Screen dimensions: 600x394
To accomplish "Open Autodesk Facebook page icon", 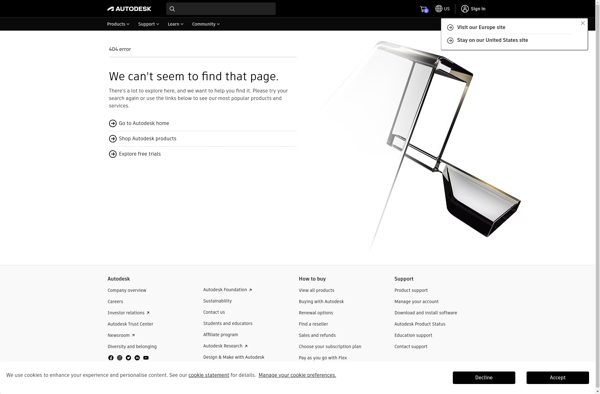I will 111,358.
